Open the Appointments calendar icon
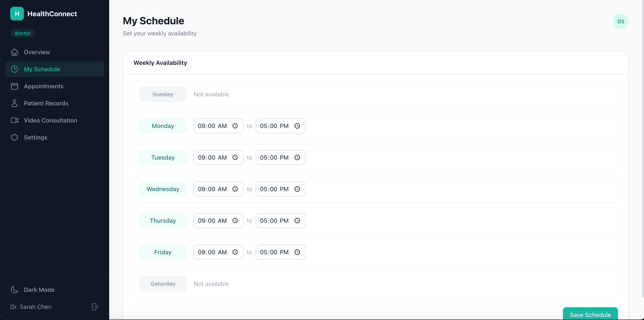The image size is (644, 320). tap(15, 86)
